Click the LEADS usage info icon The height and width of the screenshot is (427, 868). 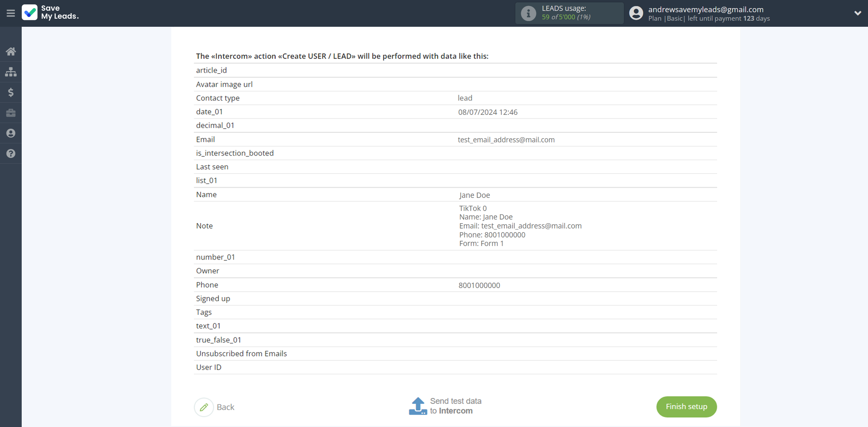coord(528,13)
